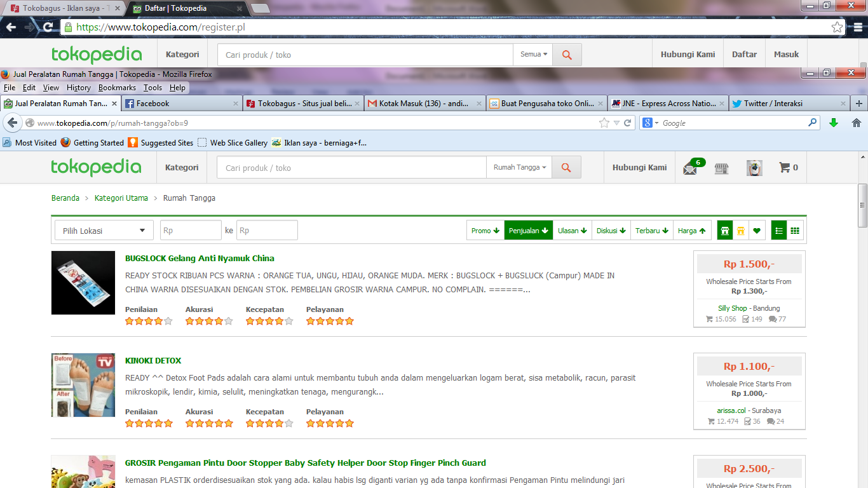The image size is (868, 488).
Task: Open the user profile avatar
Action: [x=754, y=168]
